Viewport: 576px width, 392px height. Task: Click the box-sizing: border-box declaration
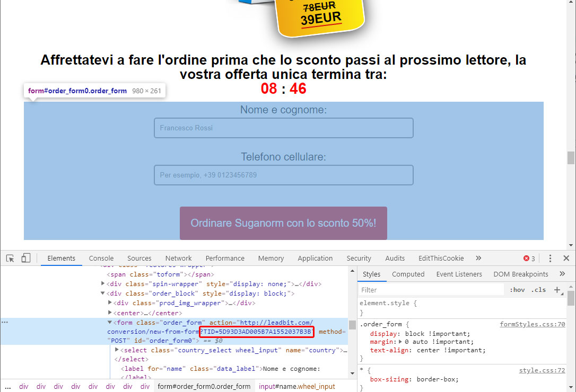pyautogui.click(x=414, y=379)
